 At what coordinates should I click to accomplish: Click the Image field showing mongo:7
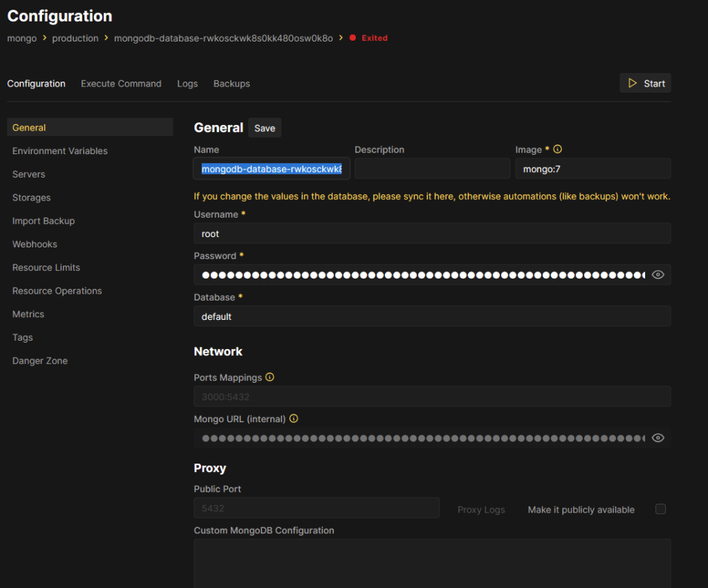(593, 169)
